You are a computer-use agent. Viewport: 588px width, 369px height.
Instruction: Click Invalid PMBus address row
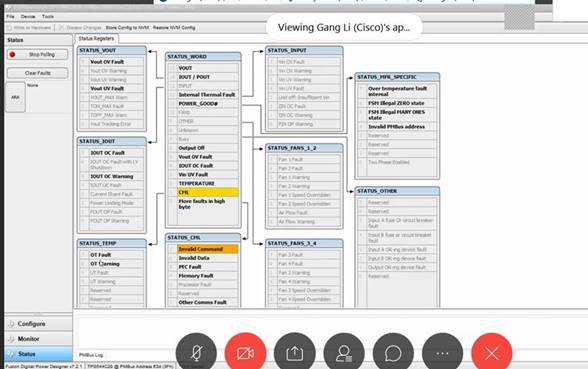point(396,127)
